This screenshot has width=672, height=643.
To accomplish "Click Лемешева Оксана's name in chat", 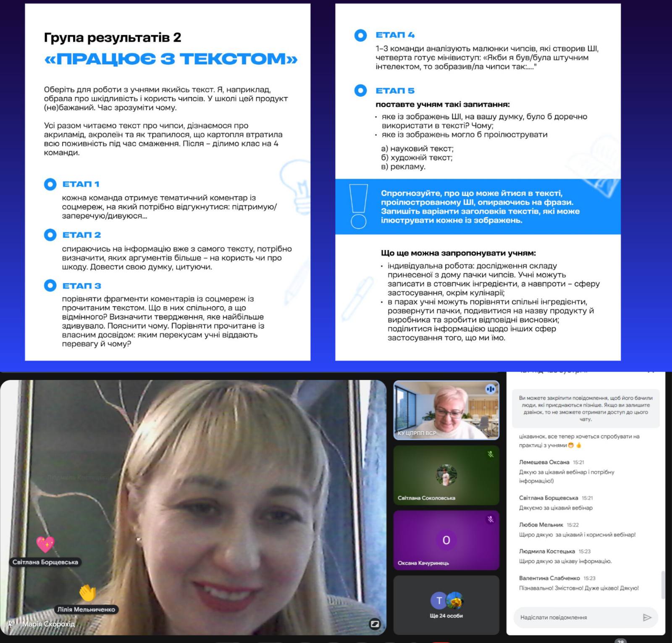I will 544,462.
